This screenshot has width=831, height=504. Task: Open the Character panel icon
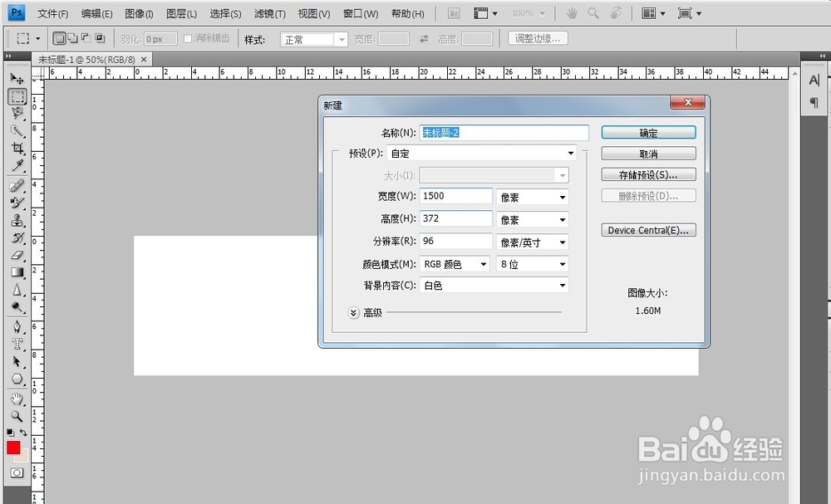[814, 80]
